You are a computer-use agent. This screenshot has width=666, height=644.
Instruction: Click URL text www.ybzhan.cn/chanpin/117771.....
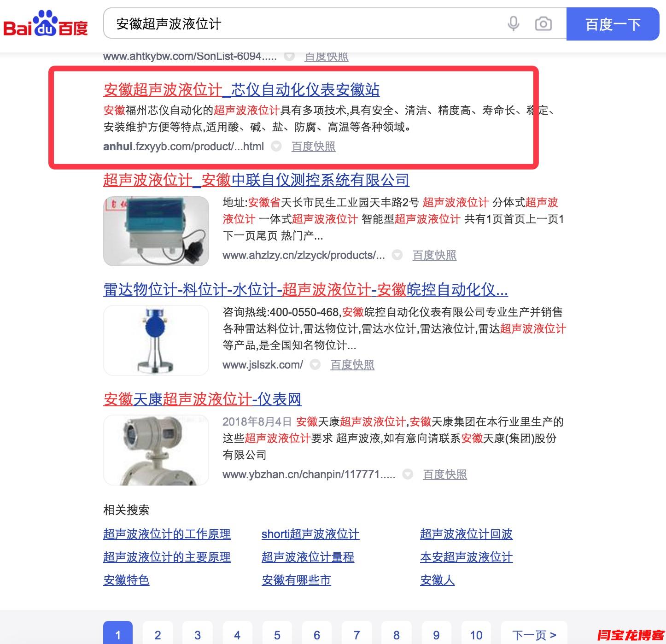309,474
